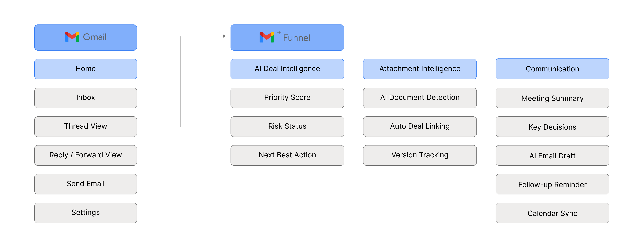Screen dimensions: 644x248
Task: Select the Communication header
Action: (x=552, y=69)
